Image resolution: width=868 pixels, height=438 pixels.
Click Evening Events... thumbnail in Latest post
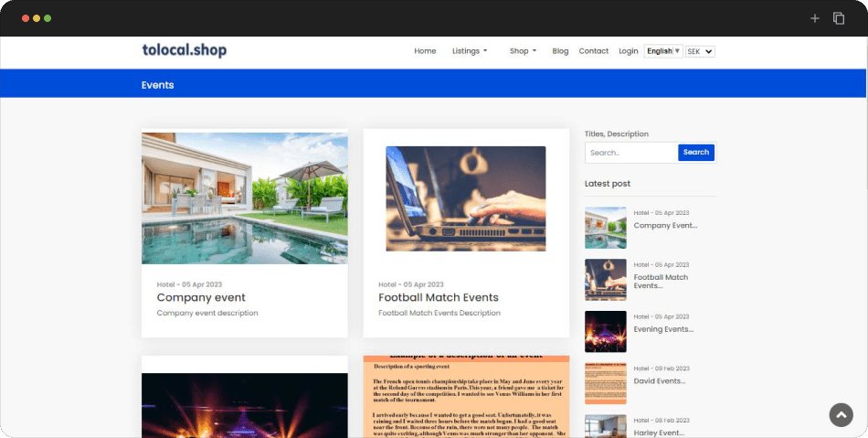click(x=606, y=332)
